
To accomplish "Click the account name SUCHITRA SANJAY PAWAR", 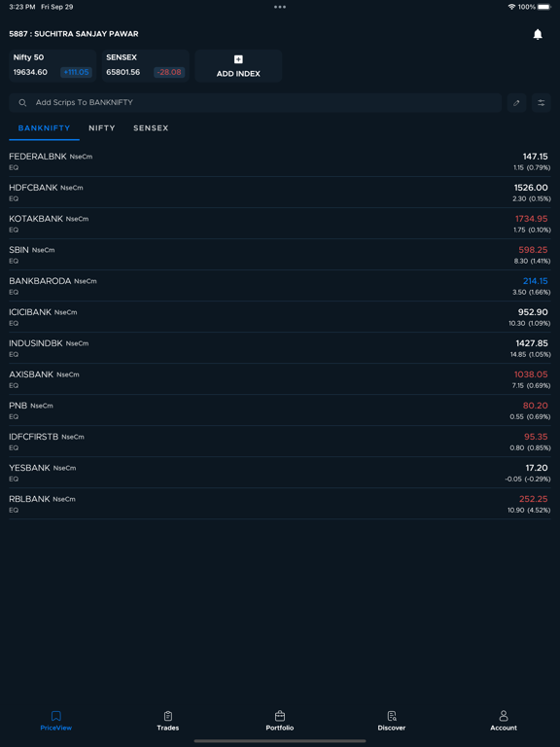I will [x=87, y=34].
